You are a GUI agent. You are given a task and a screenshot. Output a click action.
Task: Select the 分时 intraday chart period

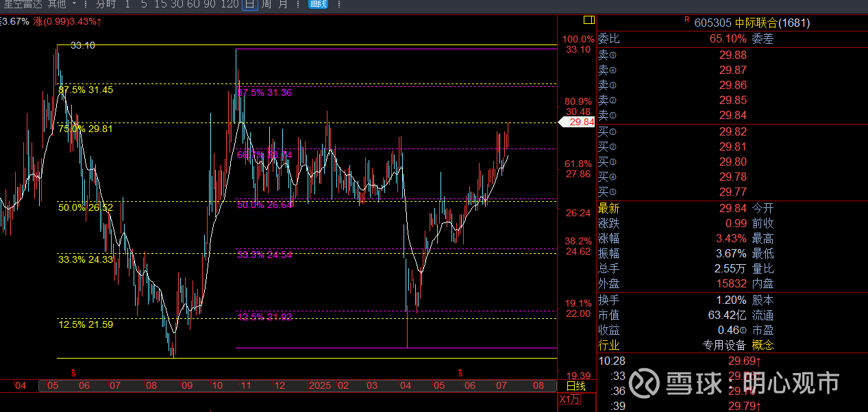click(106, 4)
